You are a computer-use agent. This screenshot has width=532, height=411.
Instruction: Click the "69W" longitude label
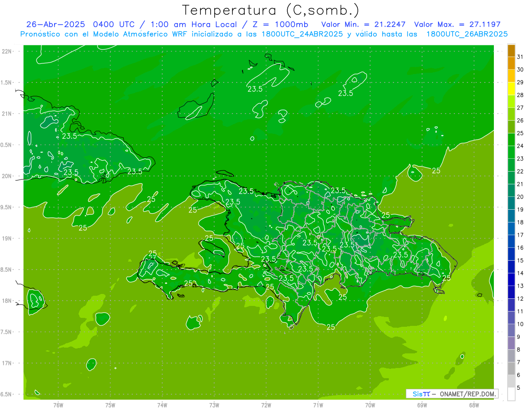[x=422, y=405]
